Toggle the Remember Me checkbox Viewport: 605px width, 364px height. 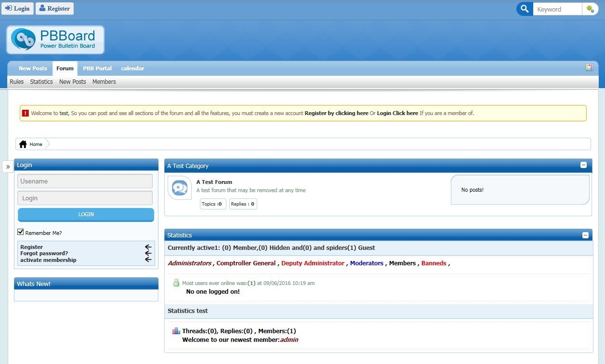[20, 232]
